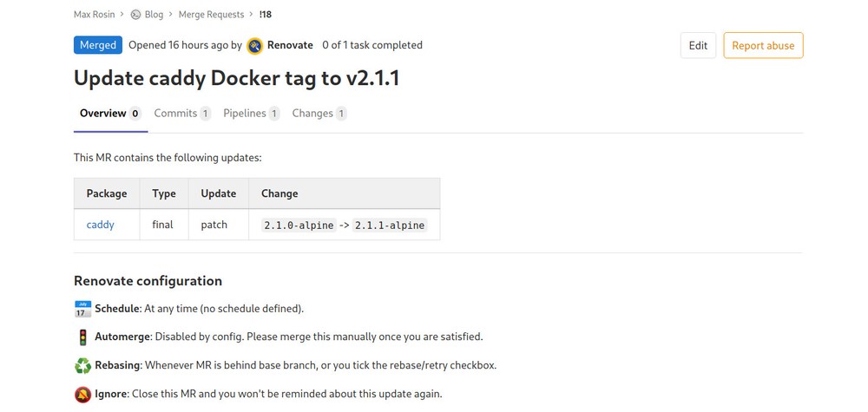Open the caddy package link
The image size is (868, 412).
(x=101, y=225)
